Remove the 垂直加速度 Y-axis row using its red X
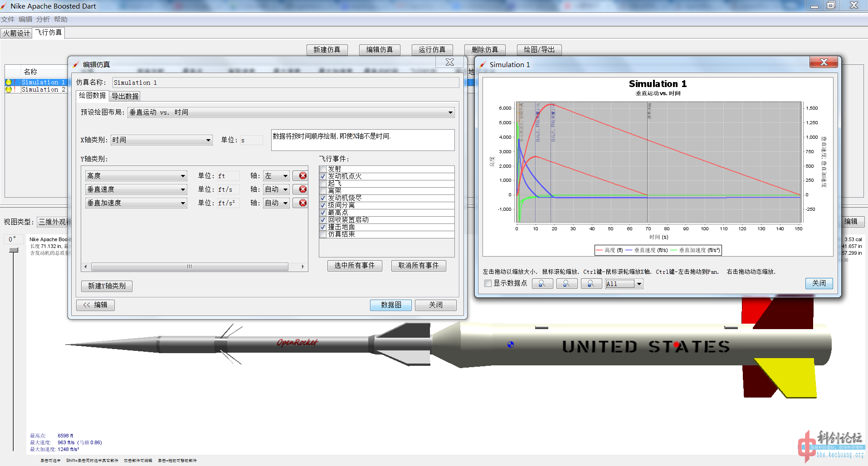 point(302,203)
